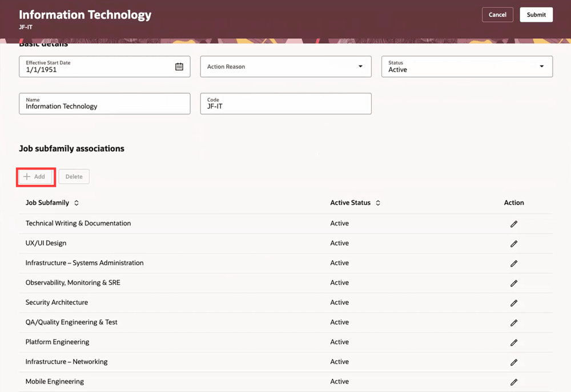Edit the Platform Engineering row
Screen dimensions: 571x392
tap(514, 342)
